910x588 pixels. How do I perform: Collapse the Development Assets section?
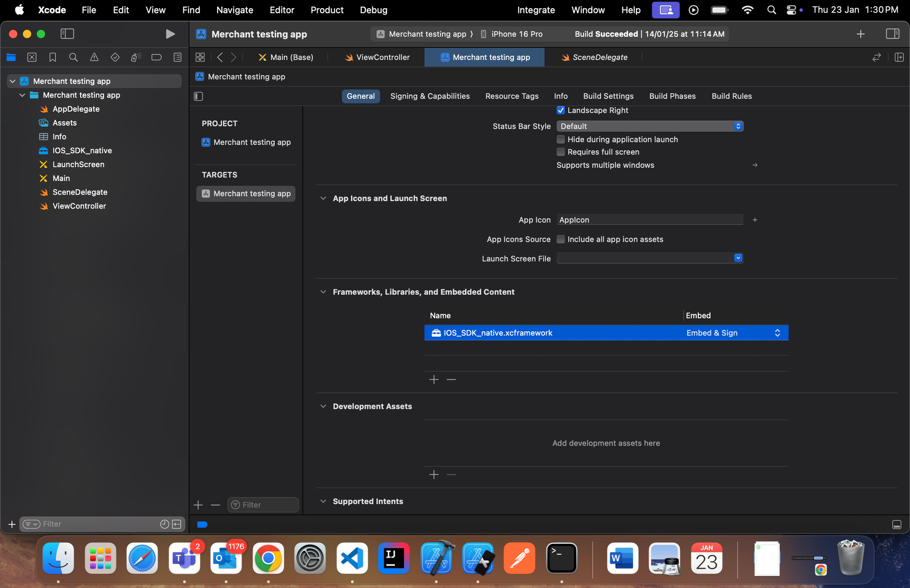pyautogui.click(x=323, y=406)
